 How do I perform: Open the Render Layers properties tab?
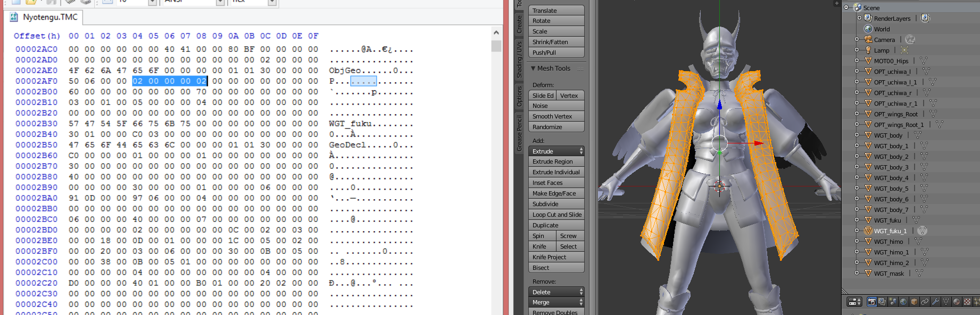[882, 302]
